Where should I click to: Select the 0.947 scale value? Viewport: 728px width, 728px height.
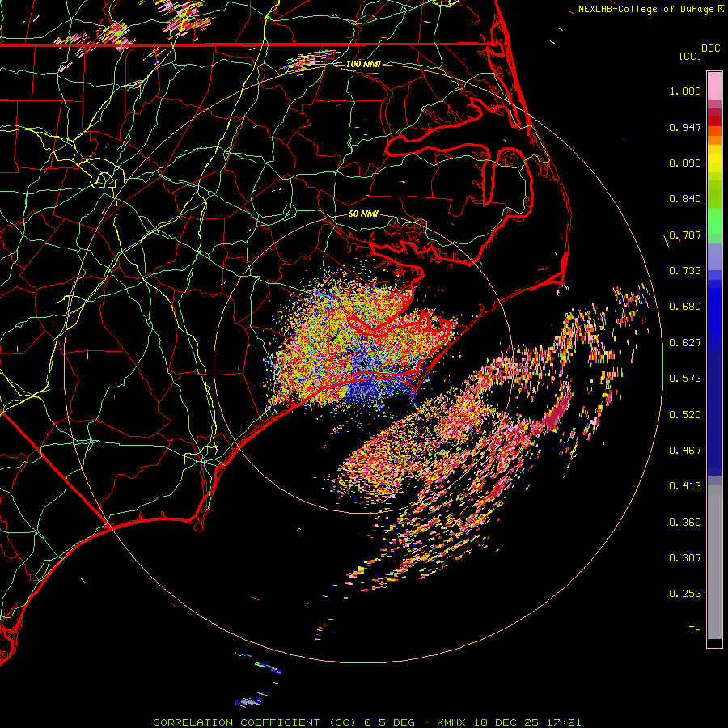pyautogui.click(x=685, y=127)
